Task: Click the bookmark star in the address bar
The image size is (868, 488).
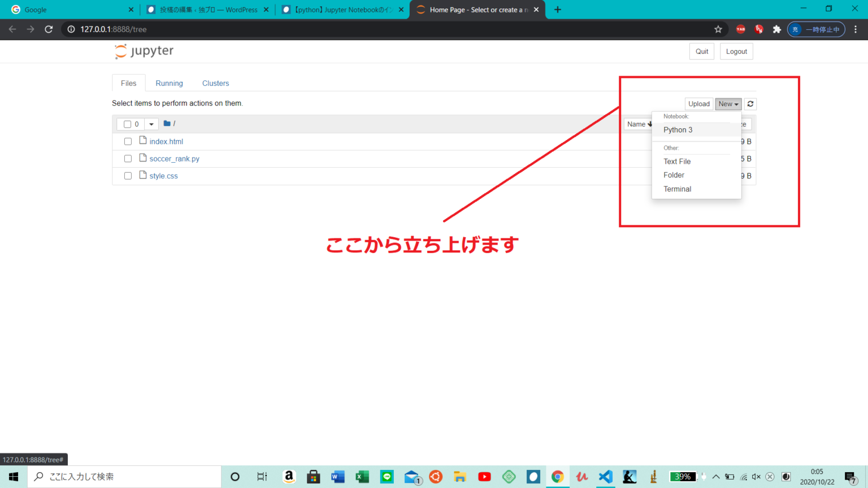Action: click(718, 29)
